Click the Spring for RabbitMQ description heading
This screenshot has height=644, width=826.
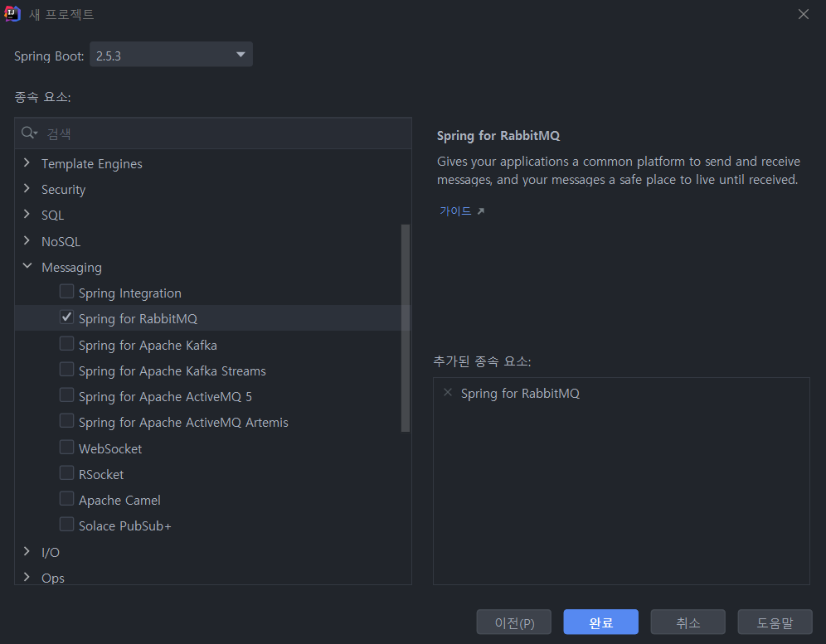tap(498, 135)
